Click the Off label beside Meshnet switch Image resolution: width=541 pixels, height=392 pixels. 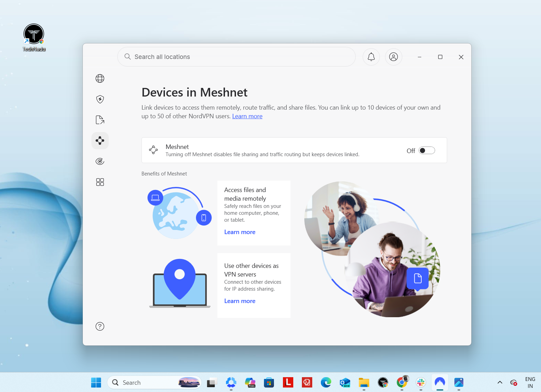click(x=411, y=151)
